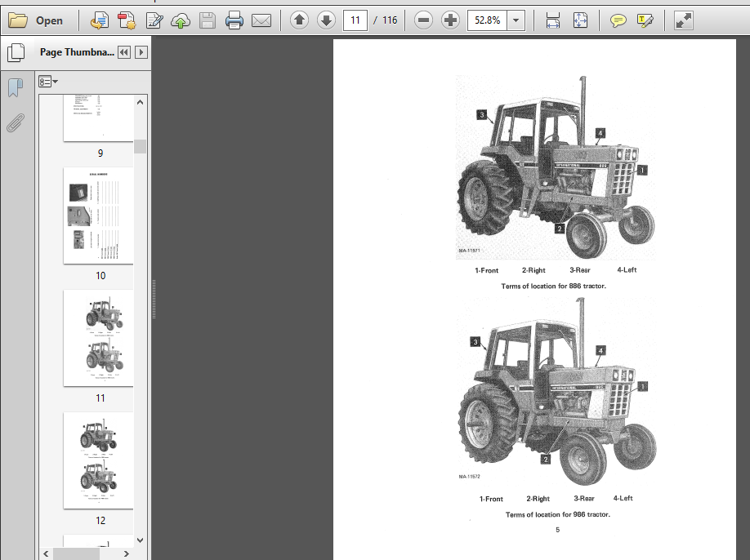Click the fit one full page icon
The image size is (750, 560).
click(580, 20)
